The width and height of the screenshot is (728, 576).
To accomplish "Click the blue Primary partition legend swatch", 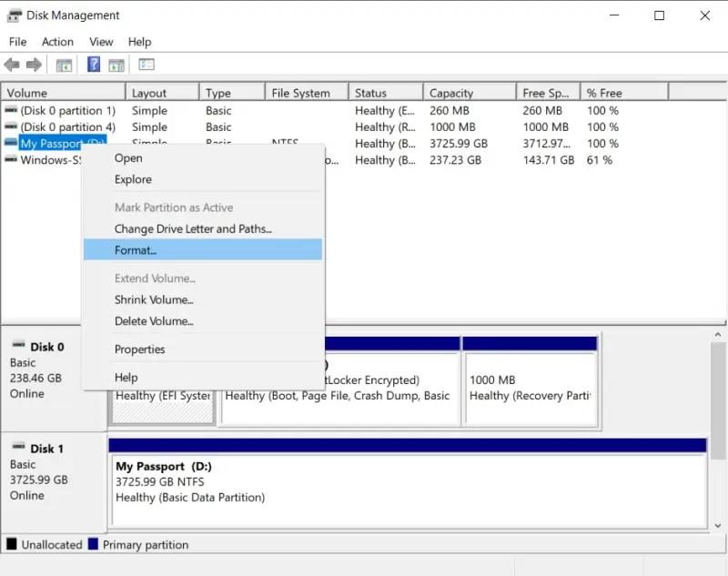I will click(x=94, y=544).
